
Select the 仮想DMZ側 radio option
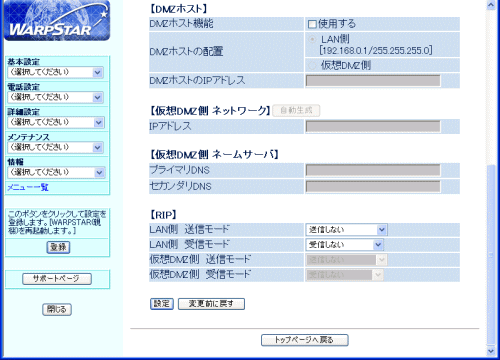click(x=312, y=65)
